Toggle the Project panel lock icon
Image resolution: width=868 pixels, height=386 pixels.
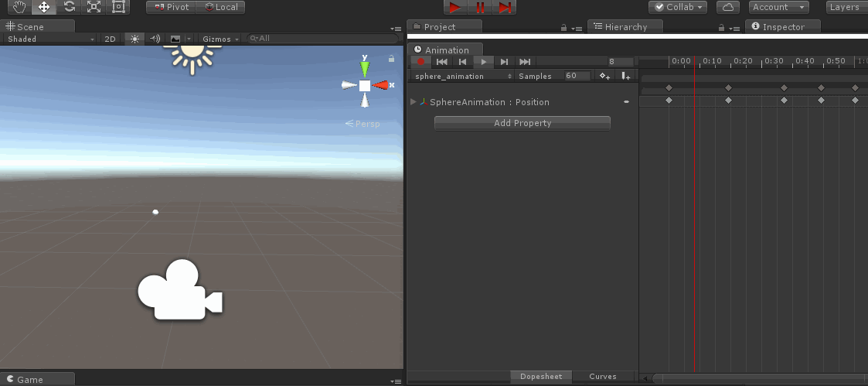coord(564,28)
